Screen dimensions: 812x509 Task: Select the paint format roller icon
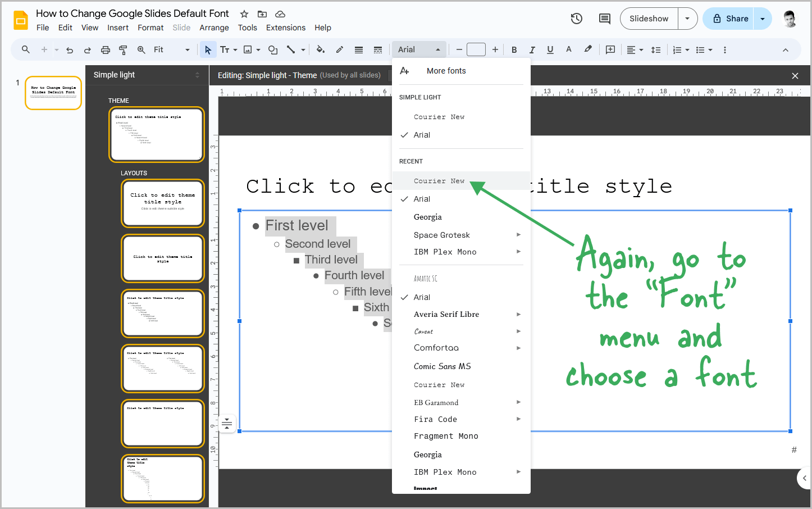coord(123,50)
